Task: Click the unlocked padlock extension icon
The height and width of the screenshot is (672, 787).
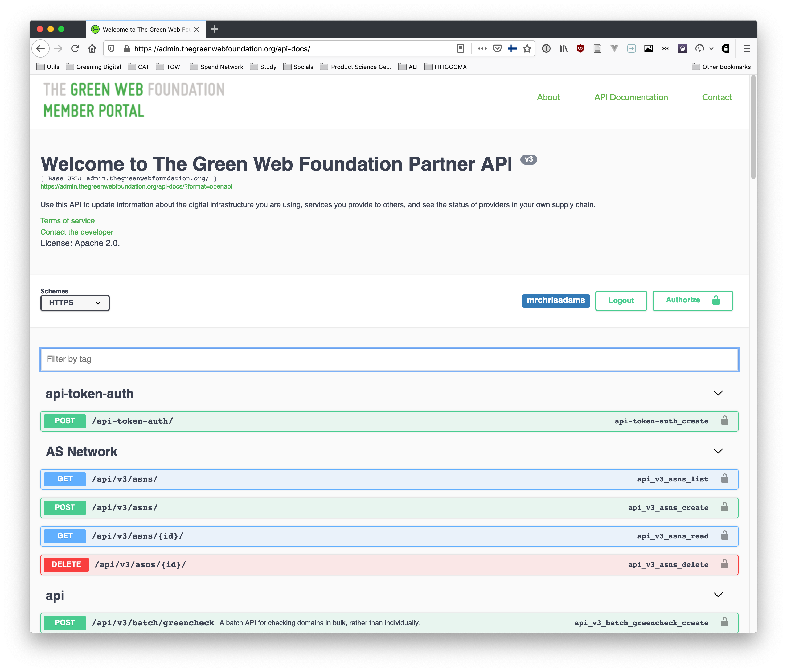Action: 725,49
